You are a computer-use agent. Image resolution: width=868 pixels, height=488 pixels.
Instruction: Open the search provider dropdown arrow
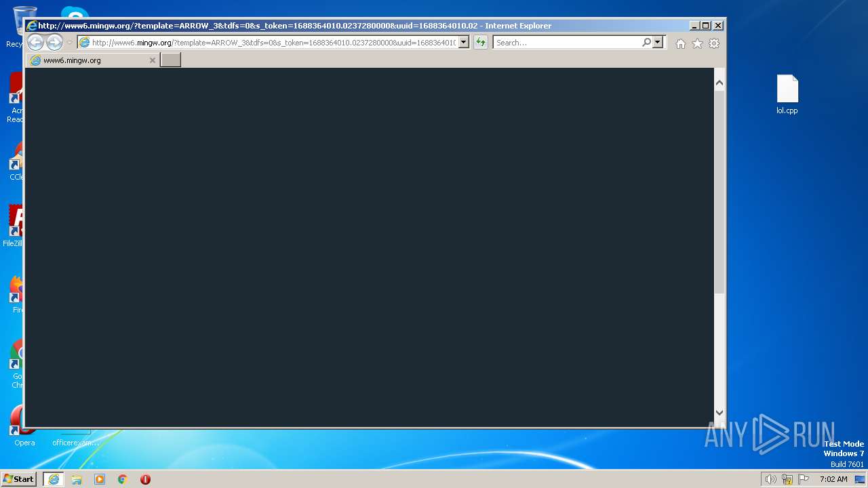coord(657,43)
